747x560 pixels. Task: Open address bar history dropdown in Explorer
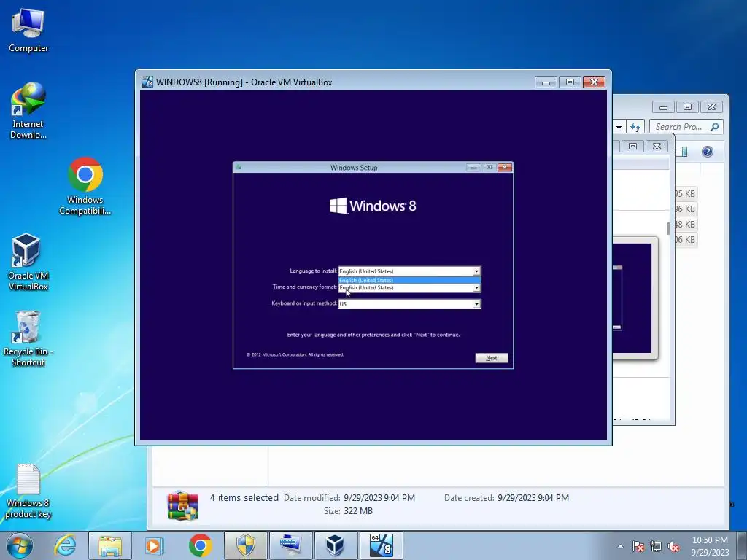pos(619,127)
